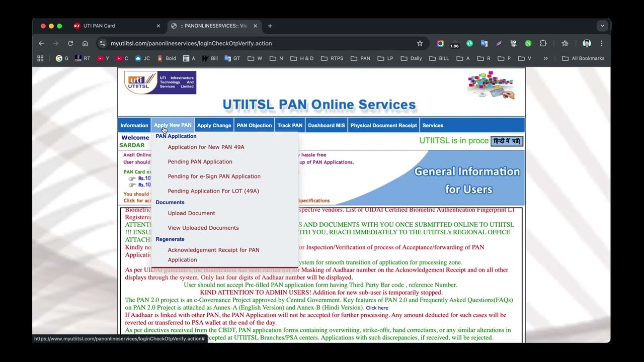Viewport: 644px width, 362px height.
Task: Open the JC cloud bookmark
Action: click(142, 58)
